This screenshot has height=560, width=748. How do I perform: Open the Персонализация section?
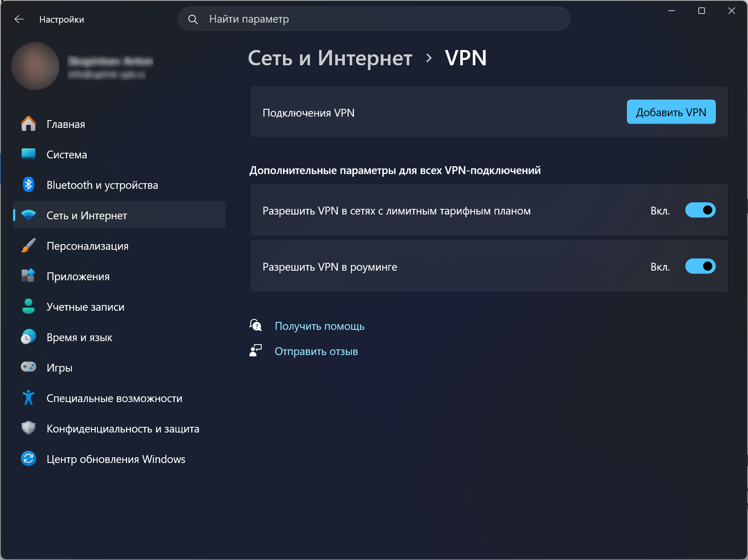click(119, 246)
